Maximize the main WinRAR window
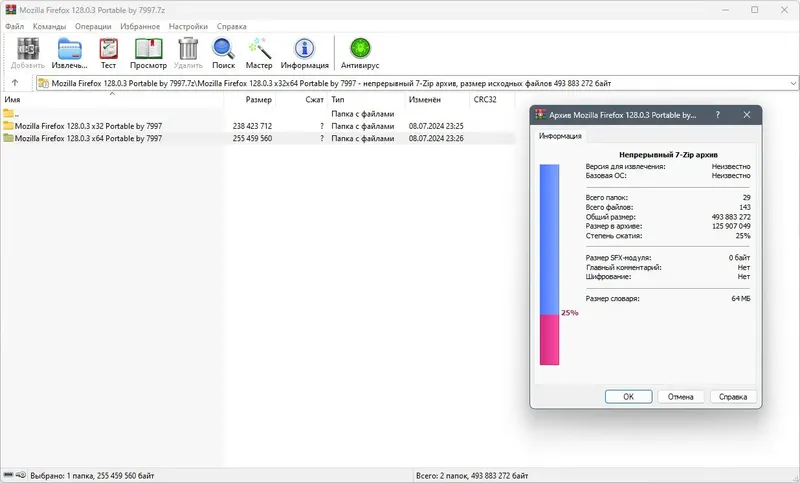The width and height of the screenshot is (800, 483). (x=755, y=10)
